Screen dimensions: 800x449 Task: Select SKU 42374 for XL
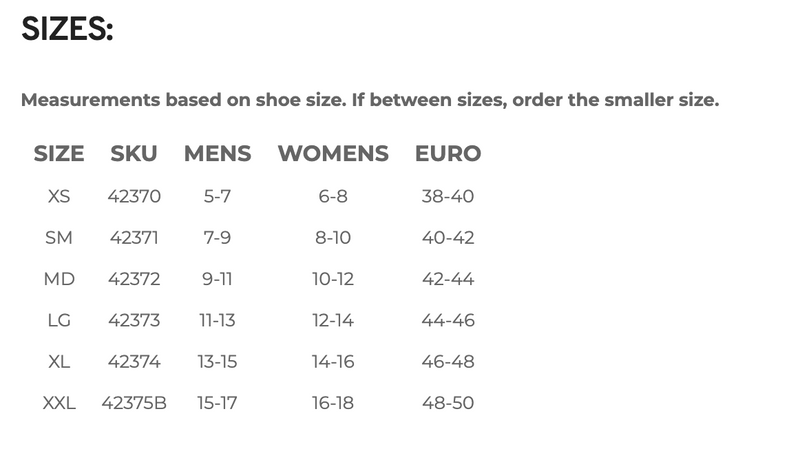tap(134, 362)
